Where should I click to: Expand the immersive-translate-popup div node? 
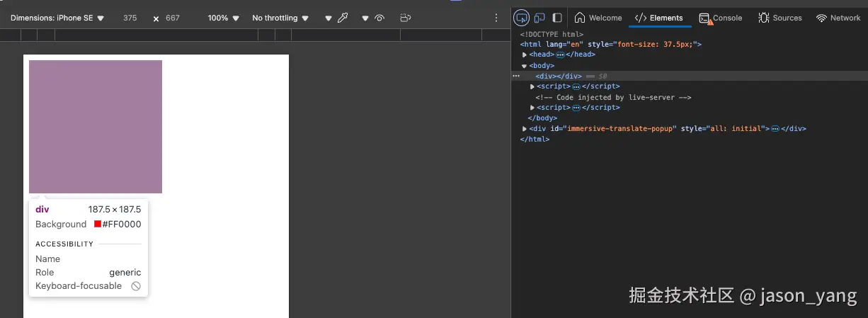[x=525, y=129]
